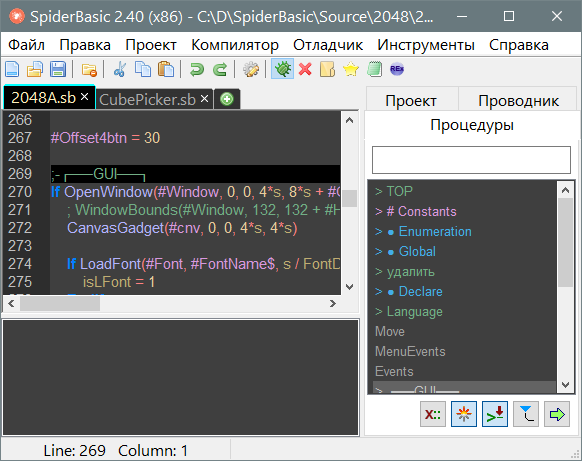
Task: Go to the Events procedure
Action: 394,372
